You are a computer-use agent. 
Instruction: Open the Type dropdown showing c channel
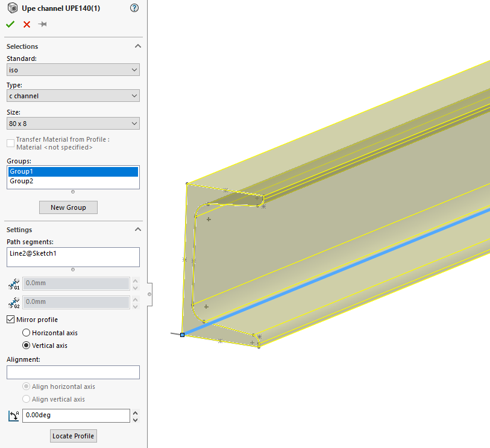point(73,96)
